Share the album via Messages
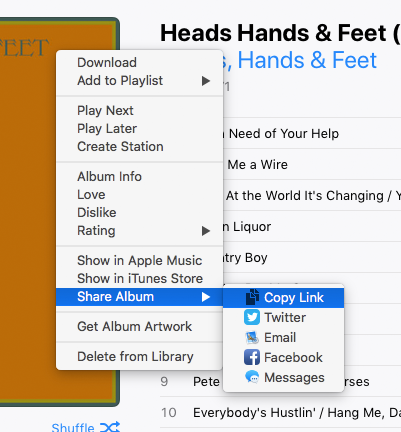 [283, 377]
